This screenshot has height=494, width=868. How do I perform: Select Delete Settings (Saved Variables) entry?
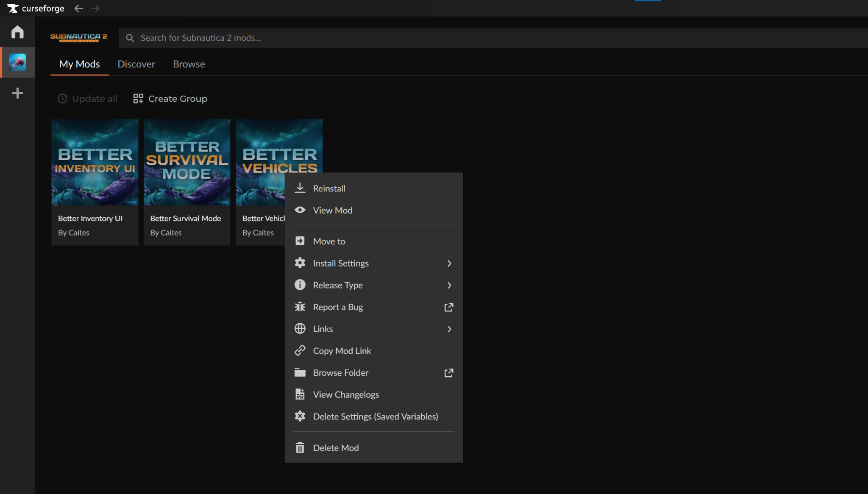(374, 417)
